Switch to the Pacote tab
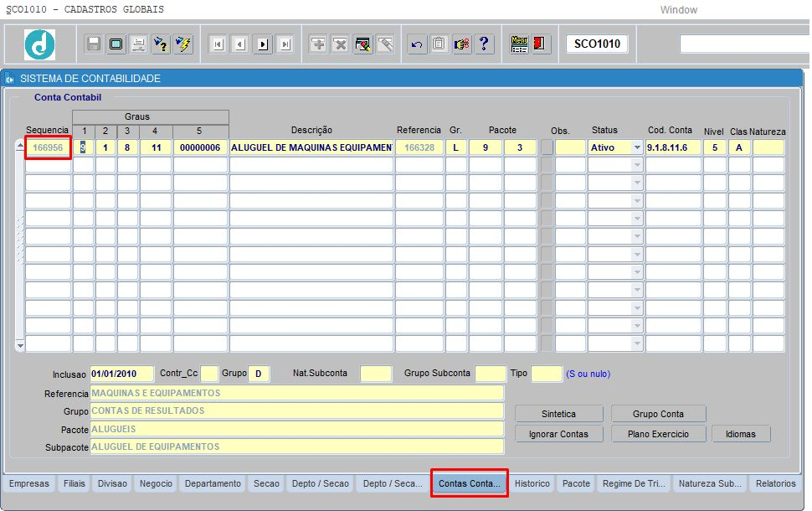The width and height of the screenshot is (812, 511). click(x=576, y=483)
